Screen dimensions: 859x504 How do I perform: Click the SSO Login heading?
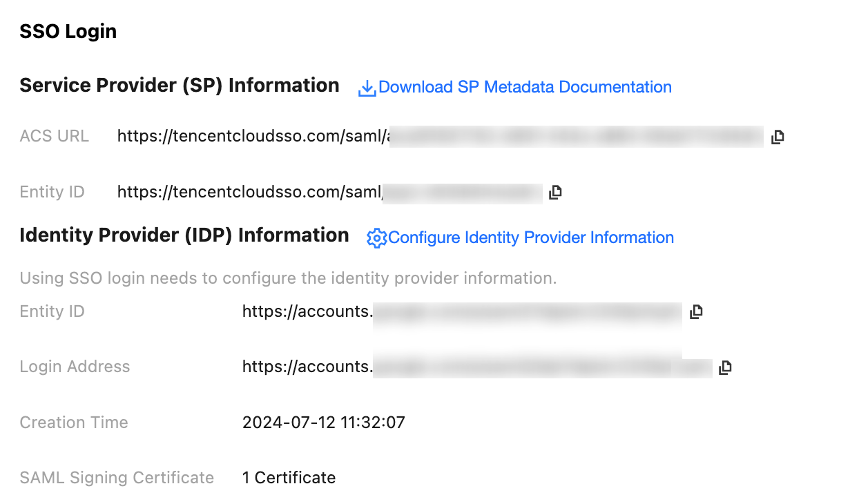click(68, 32)
